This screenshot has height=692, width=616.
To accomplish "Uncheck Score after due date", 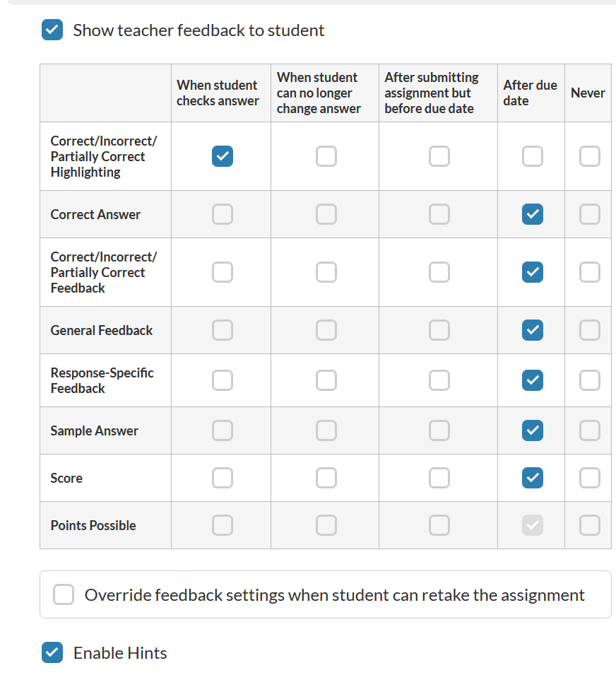I will [533, 478].
